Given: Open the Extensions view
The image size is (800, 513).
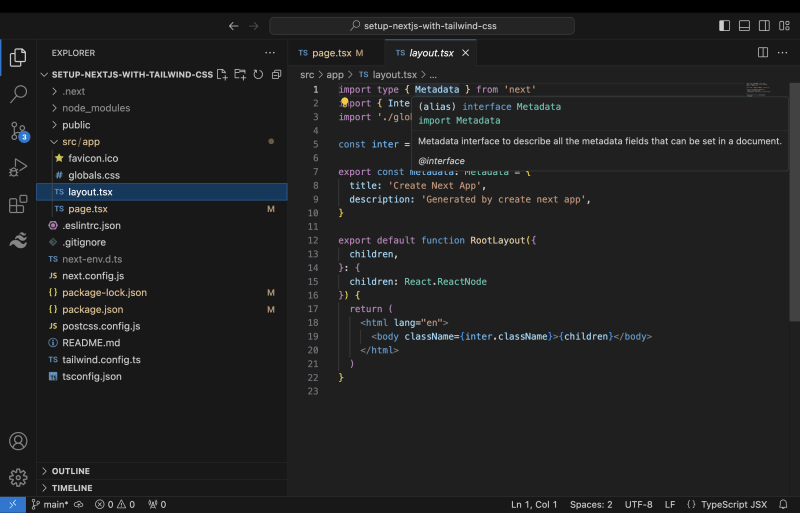Looking at the screenshot, I should pos(18,204).
